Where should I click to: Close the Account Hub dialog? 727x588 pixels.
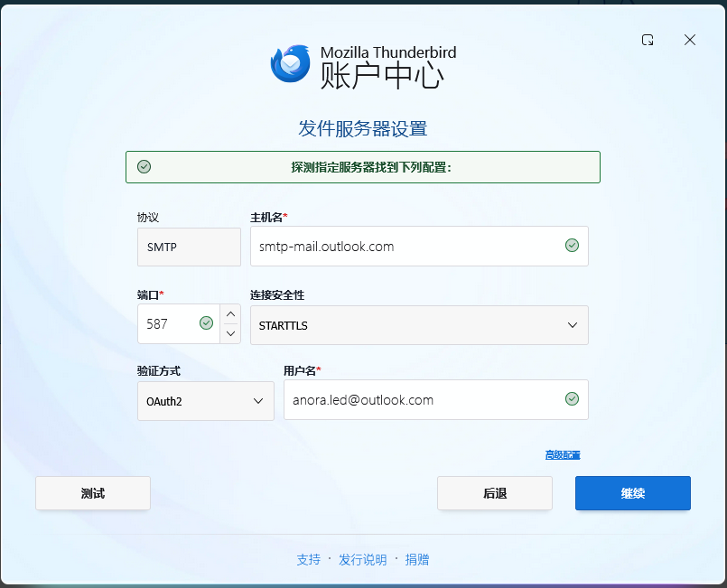coord(690,40)
